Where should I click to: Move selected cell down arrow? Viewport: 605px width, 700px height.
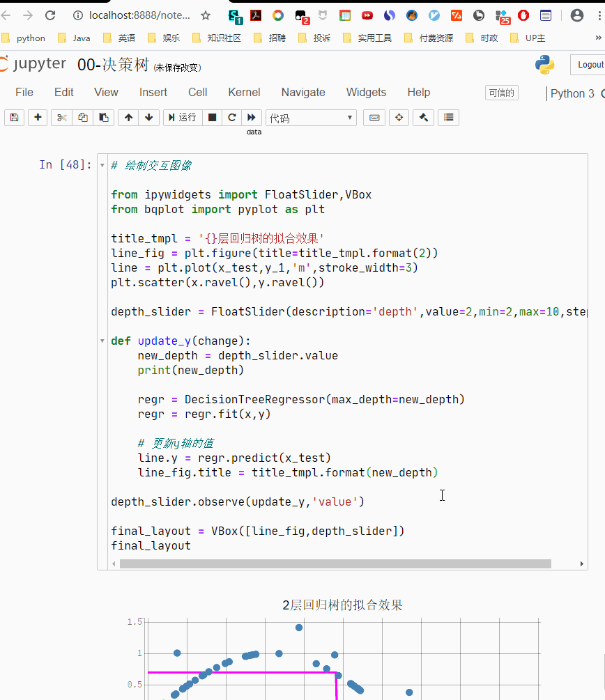coord(148,118)
